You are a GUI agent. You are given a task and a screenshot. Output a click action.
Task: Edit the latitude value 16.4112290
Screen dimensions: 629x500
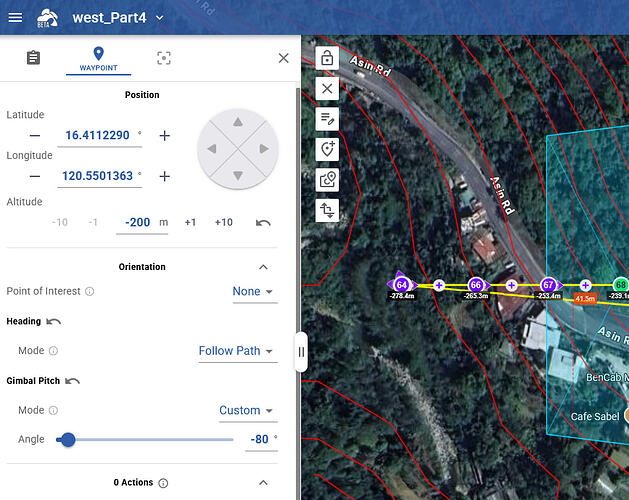[99, 136]
